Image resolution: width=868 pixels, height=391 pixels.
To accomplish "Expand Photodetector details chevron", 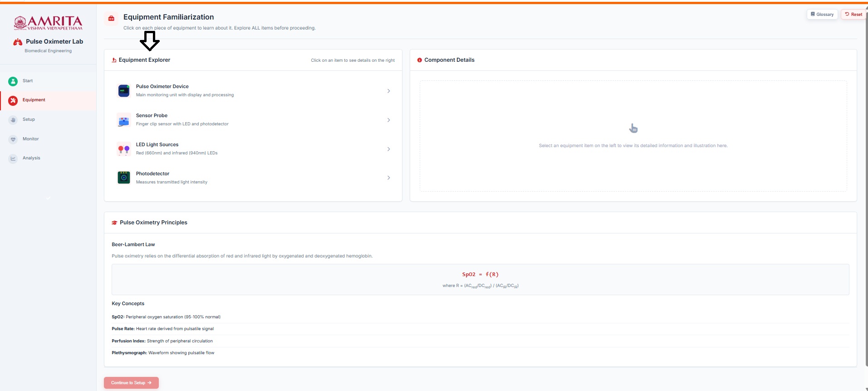I will [388, 178].
